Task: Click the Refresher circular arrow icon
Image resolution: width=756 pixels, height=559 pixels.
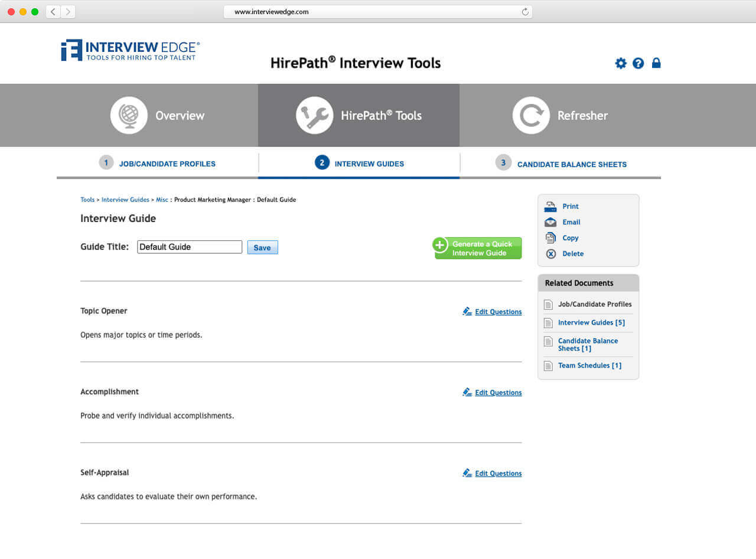Action: click(531, 115)
